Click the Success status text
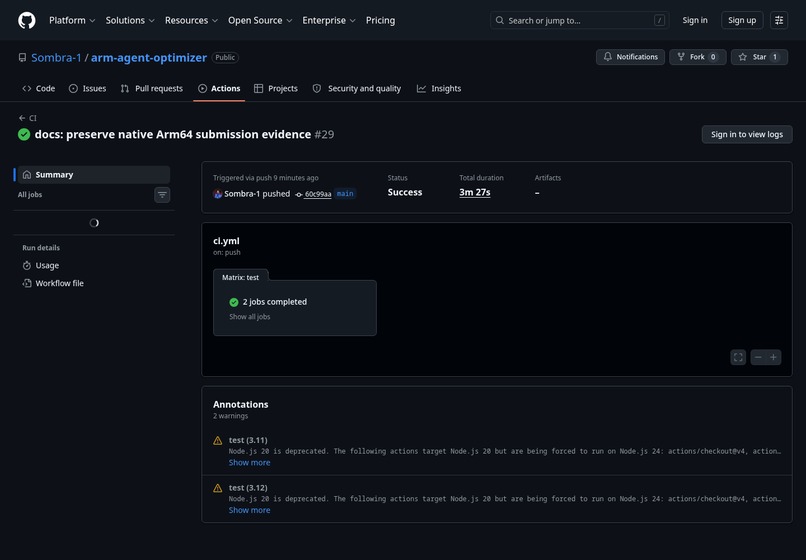Viewport: 806px width, 560px height. 405,192
